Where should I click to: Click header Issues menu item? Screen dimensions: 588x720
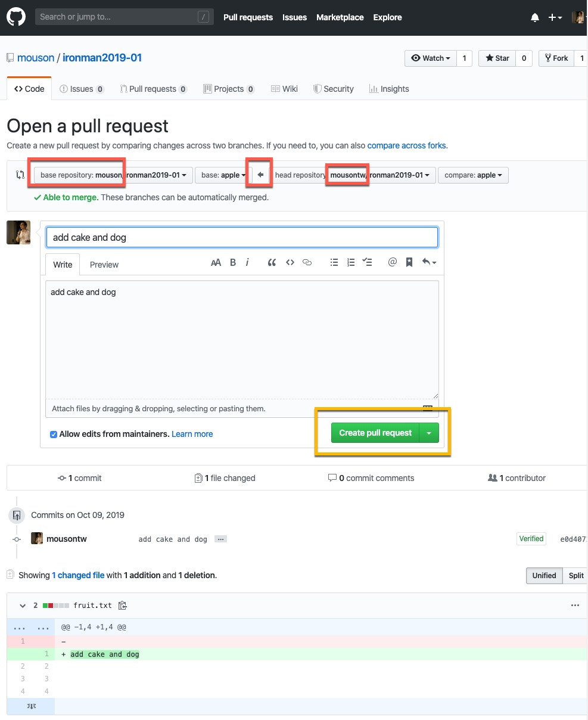[294, 17]
